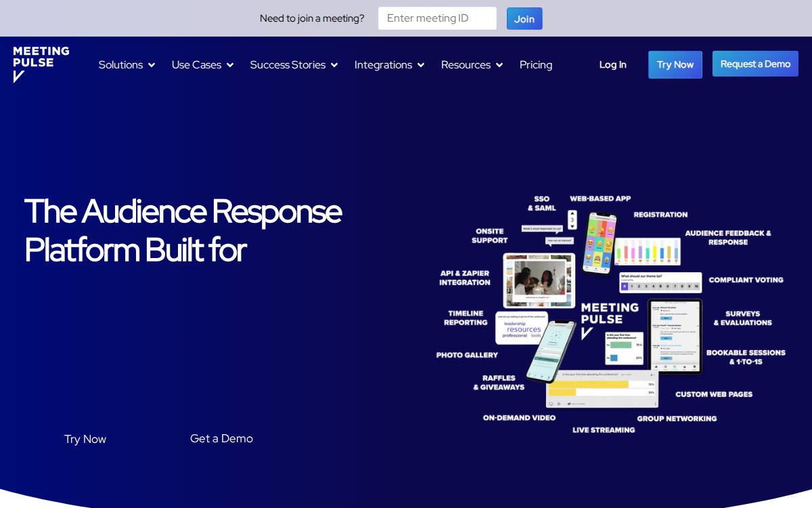Click the Log In link
Image resolution: width=812 pixels, height=508 pixels.
click(613, 65)
